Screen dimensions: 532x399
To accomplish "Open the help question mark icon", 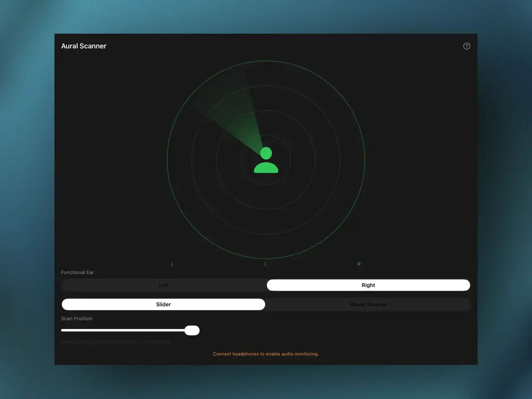I will pos(467,46).
